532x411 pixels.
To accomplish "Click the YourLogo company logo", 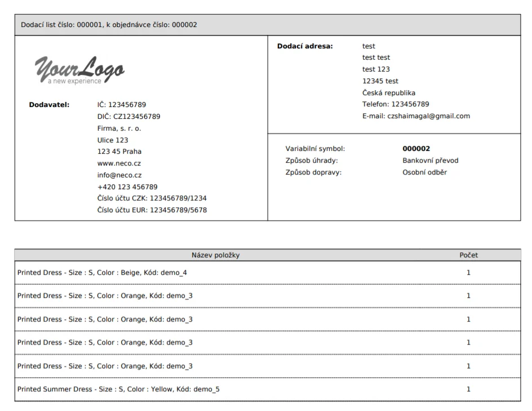I will click(x=79, y=71).
